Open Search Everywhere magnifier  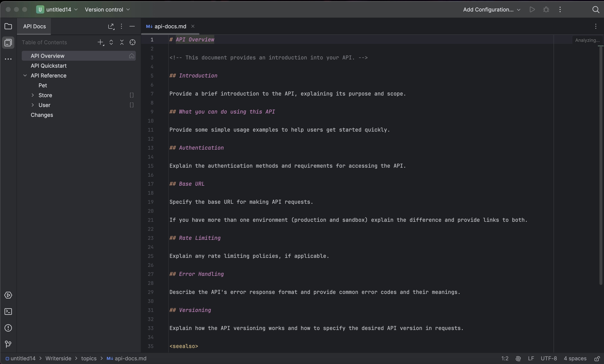pyautogui.click(x=596, y=10)
